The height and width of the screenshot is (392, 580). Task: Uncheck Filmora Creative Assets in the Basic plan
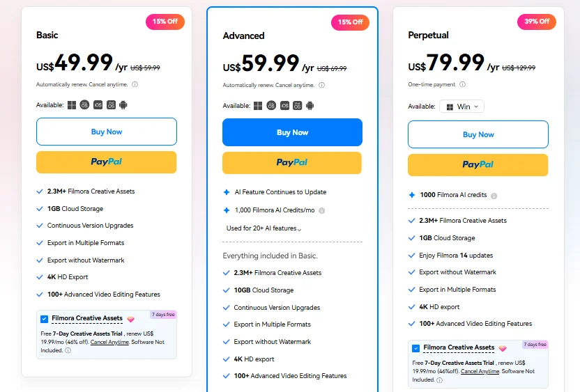(45, 319)
